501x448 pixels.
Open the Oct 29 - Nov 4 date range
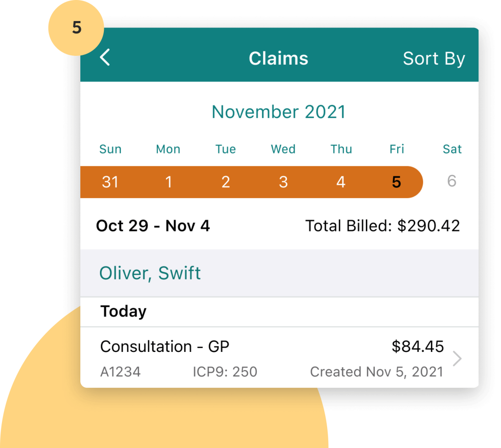pyautogui.click(x=153, y=225)
